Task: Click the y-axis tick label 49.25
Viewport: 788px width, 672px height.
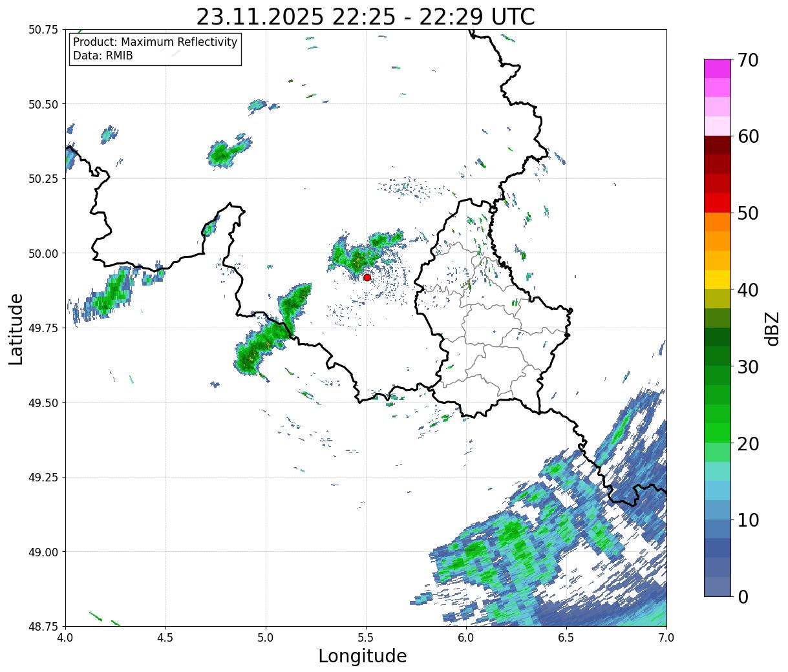Action: coord(43,478)
